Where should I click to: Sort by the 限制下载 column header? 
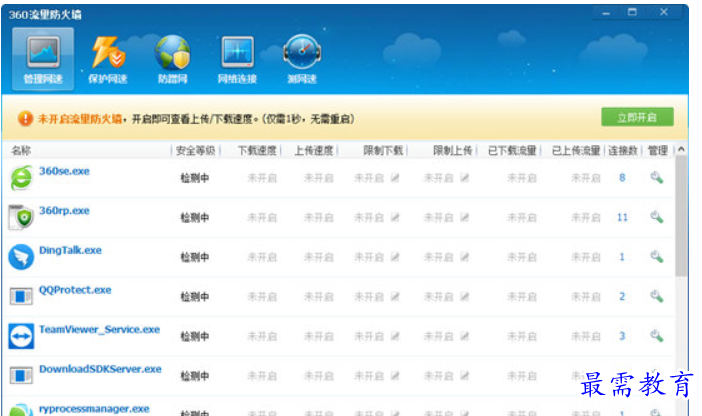383,150
